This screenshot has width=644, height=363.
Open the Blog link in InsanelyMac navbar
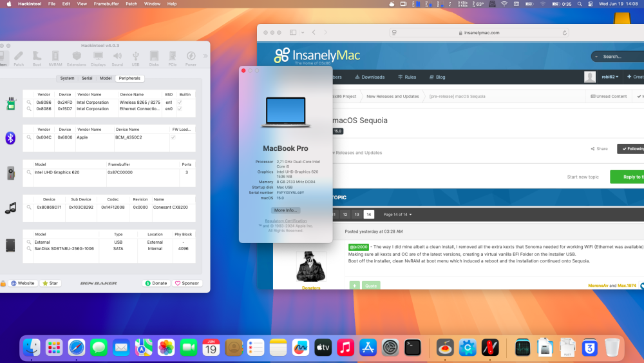(437, 77)
